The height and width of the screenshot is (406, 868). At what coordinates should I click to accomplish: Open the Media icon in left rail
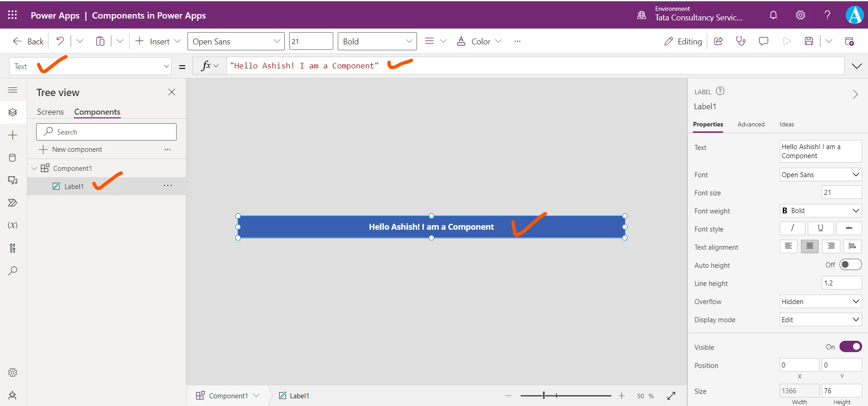[13, 180]
